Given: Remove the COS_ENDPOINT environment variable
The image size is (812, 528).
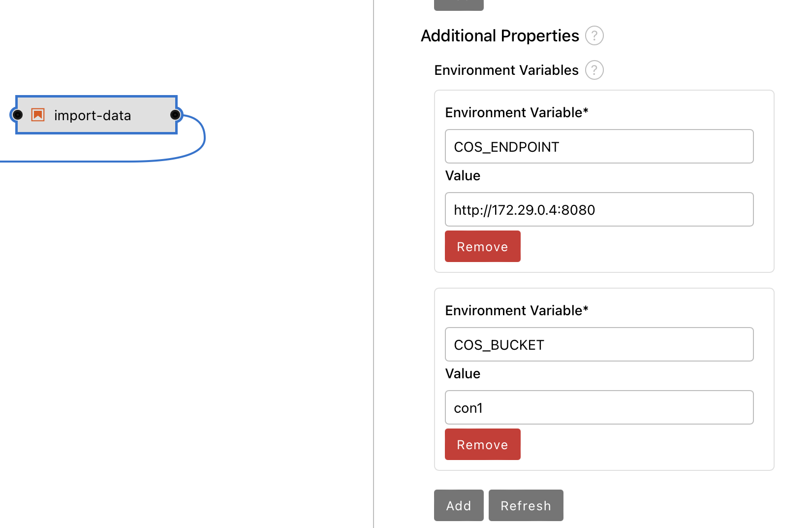Looking at the screenshot, I should [x=482, y=246].
